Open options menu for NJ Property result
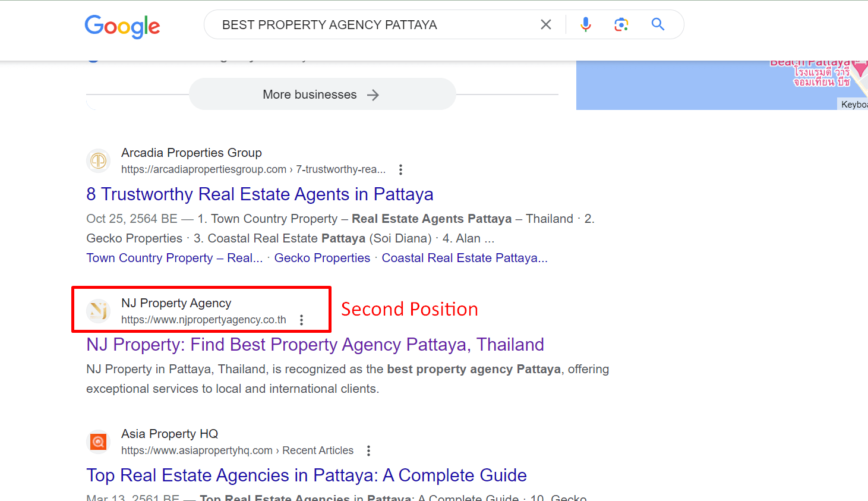Image resolution: width=868 pixels, height=501 pixels. coord(302,320)
